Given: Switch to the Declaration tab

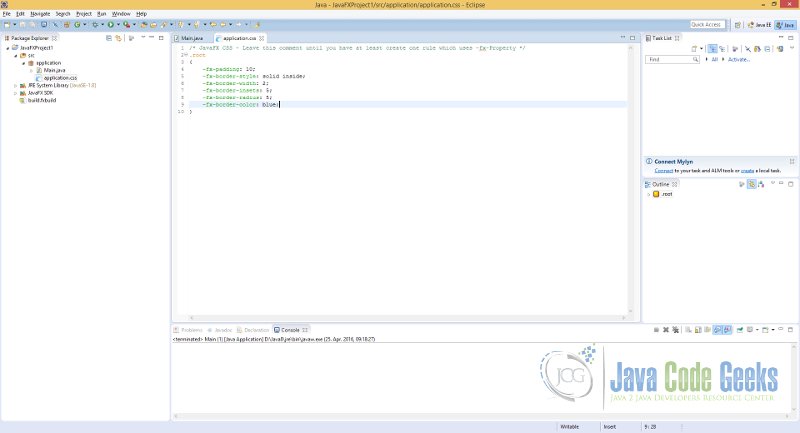Looking at the screenshot, I should point(253,330).
